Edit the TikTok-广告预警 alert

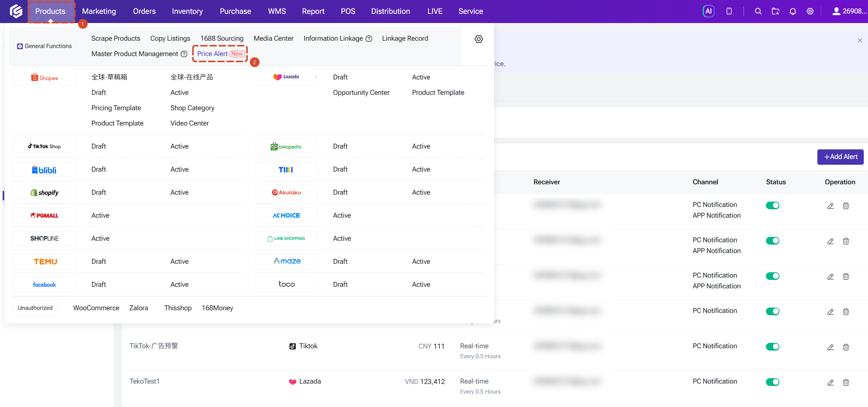point(830,347)
